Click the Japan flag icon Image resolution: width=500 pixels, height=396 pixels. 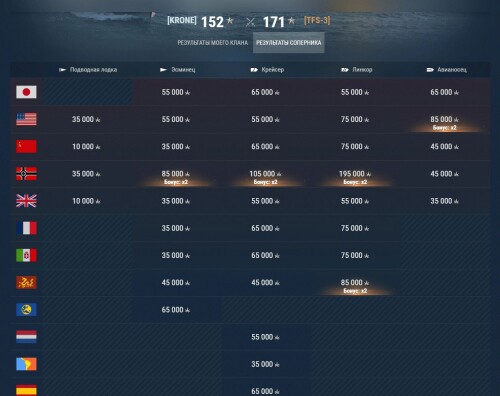[x=26, y=92]
